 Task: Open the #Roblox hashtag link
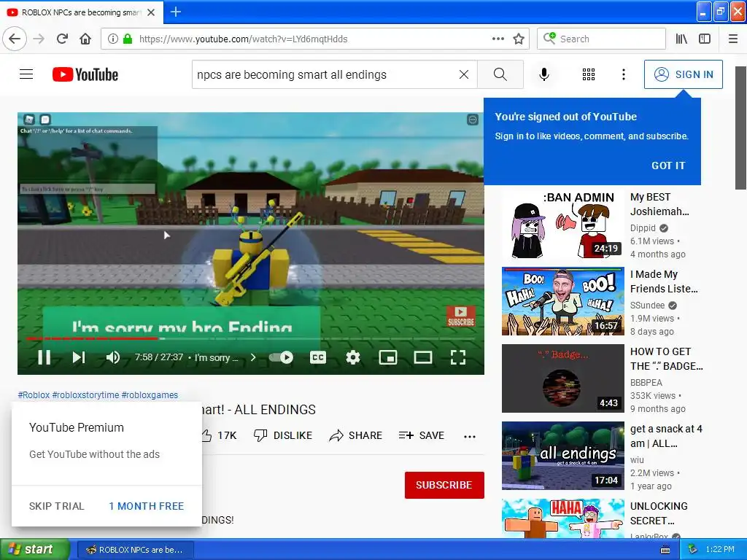point(34,394)
